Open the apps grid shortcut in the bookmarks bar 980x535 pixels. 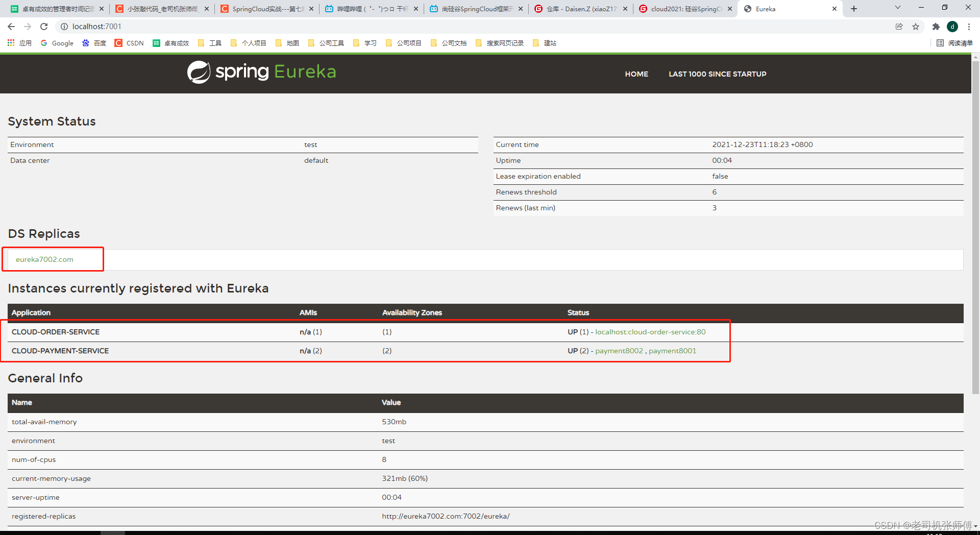coord(19,43)
